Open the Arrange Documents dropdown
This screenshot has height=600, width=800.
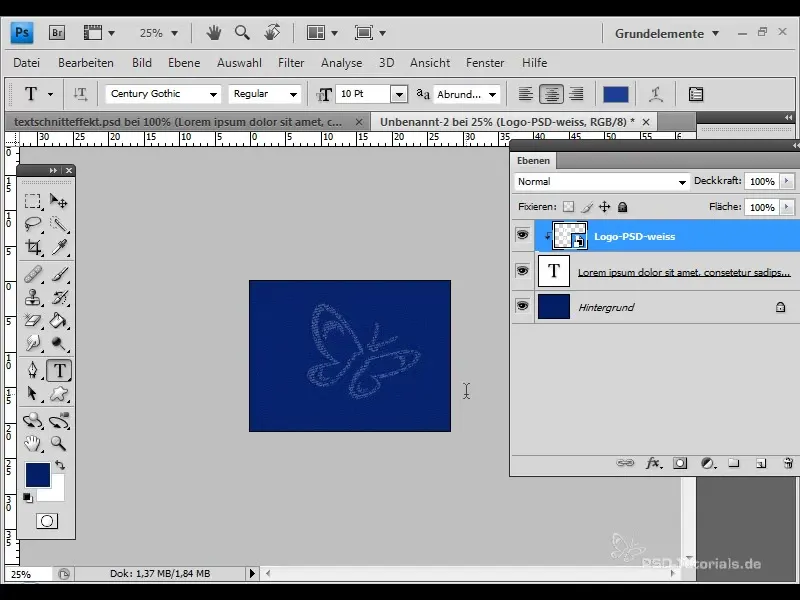(x=322, y=33)
